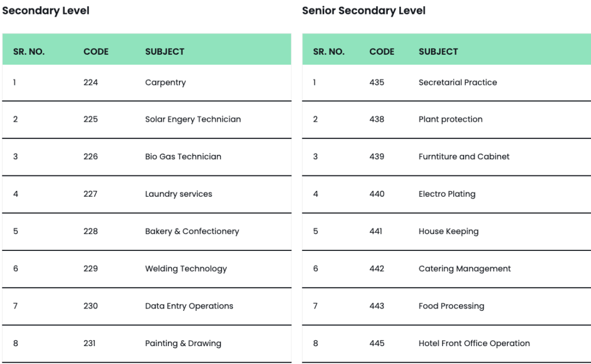Click Painting & Drawing subject text

pyautogui.click(x=183, y=343)
